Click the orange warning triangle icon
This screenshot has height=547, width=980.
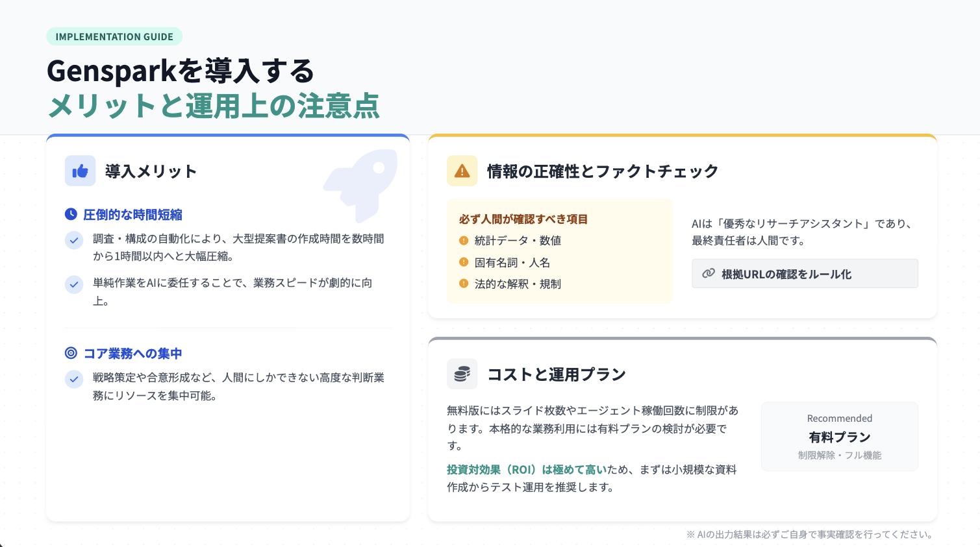[x=462, y=171]
